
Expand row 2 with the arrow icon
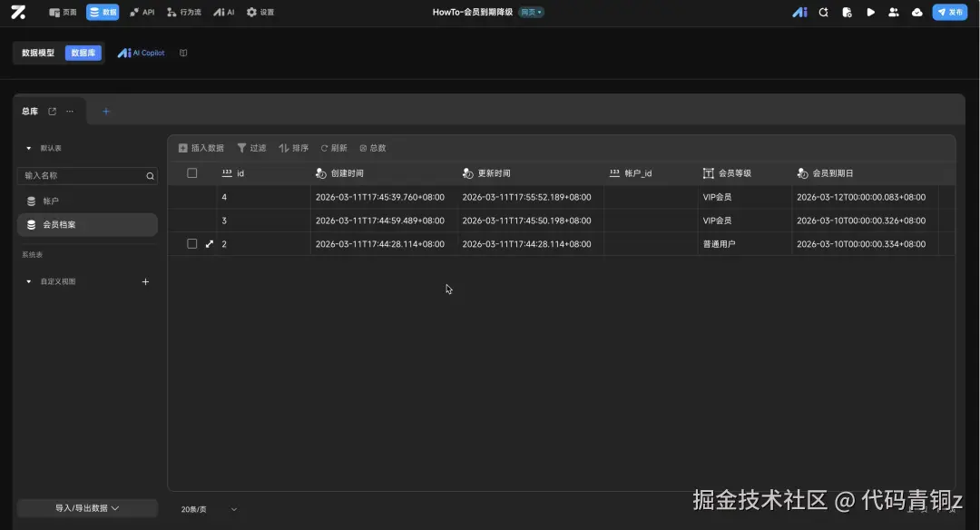tap(210, 244)
